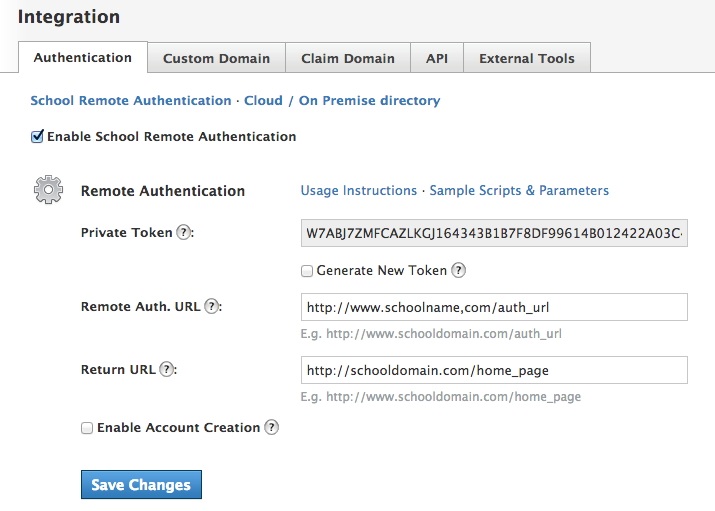Select the External Tools tab
The image size is (715, 511).
[526, 58]
